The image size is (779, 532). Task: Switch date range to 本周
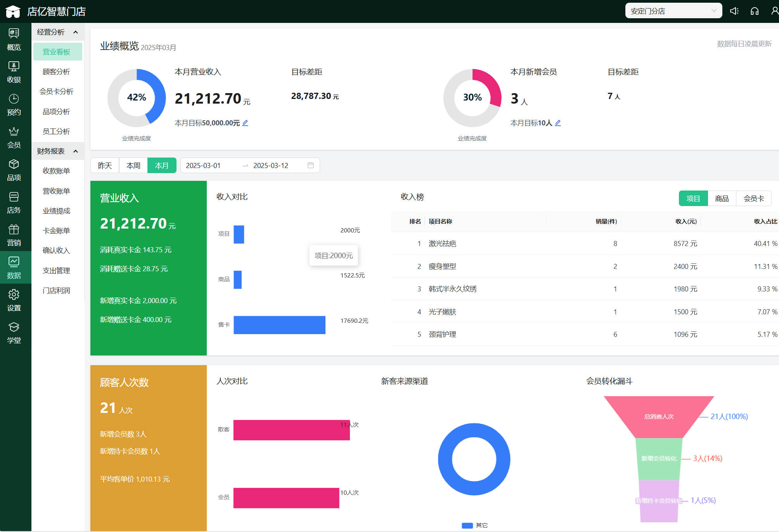(133, 166)
